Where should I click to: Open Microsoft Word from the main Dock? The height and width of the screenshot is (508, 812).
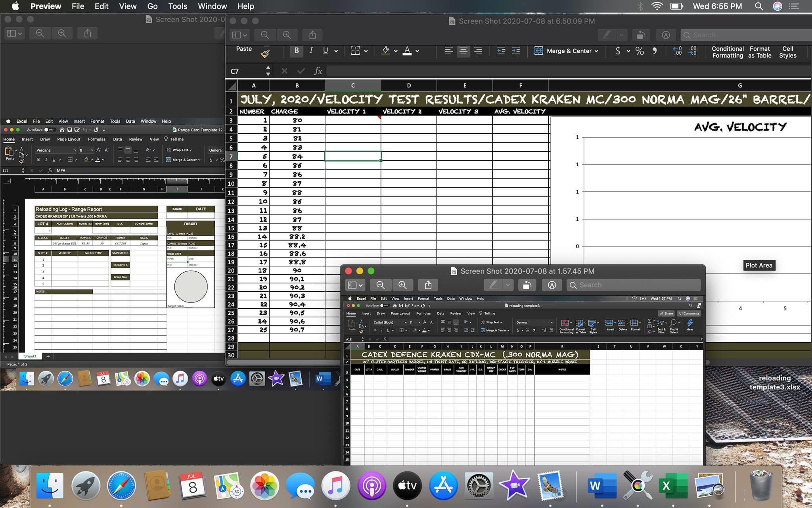[x=602, y=485]
